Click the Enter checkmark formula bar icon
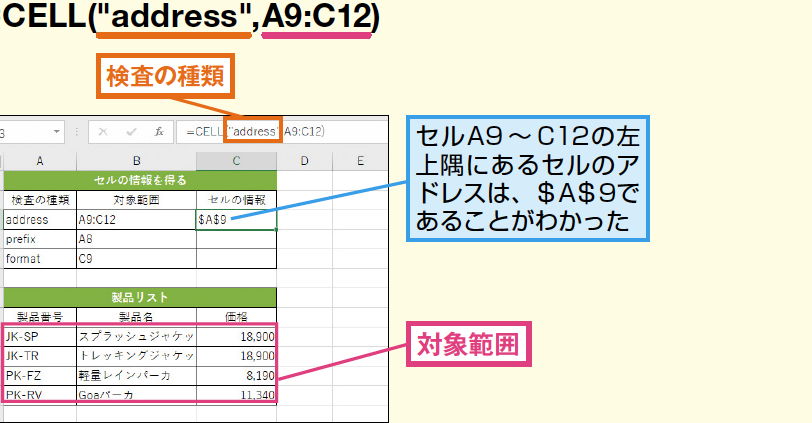The width and height of the screenshot is (812, 423). pyautogui.click(x=131, y=132)
